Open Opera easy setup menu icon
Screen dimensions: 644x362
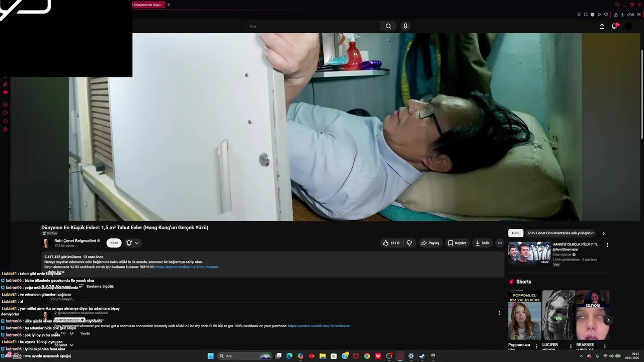pos(639,15)
